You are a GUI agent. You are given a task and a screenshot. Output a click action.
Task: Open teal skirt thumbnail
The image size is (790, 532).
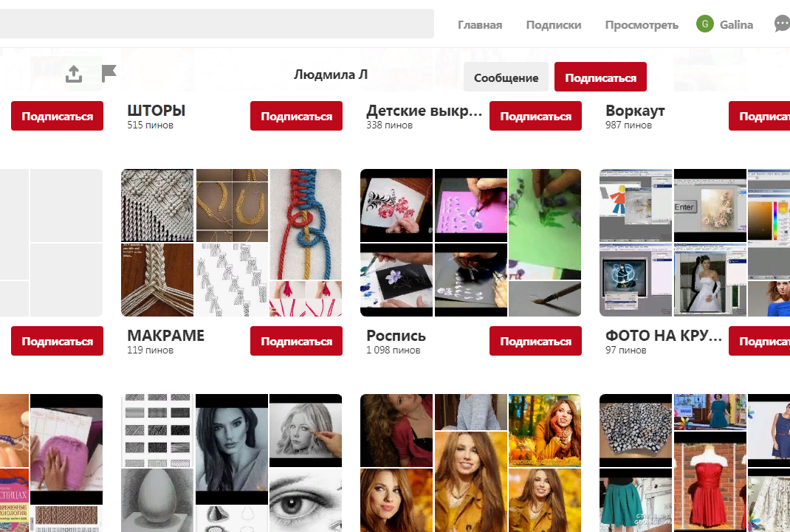click(636, 500)
